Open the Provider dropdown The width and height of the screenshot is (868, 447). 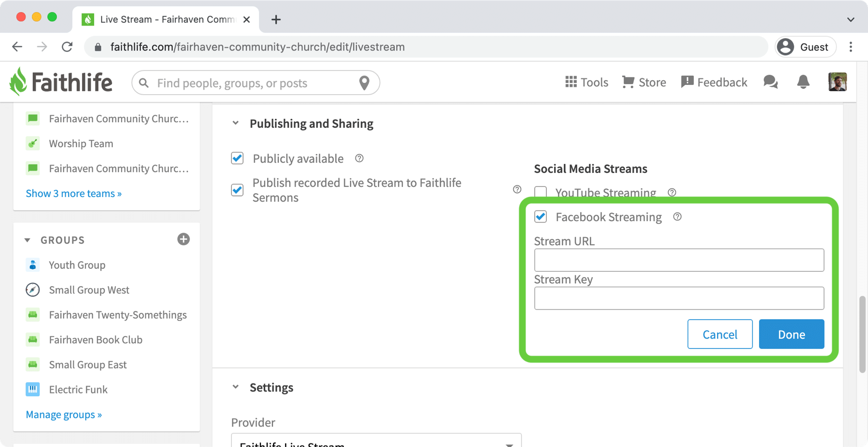coord(376,440)
